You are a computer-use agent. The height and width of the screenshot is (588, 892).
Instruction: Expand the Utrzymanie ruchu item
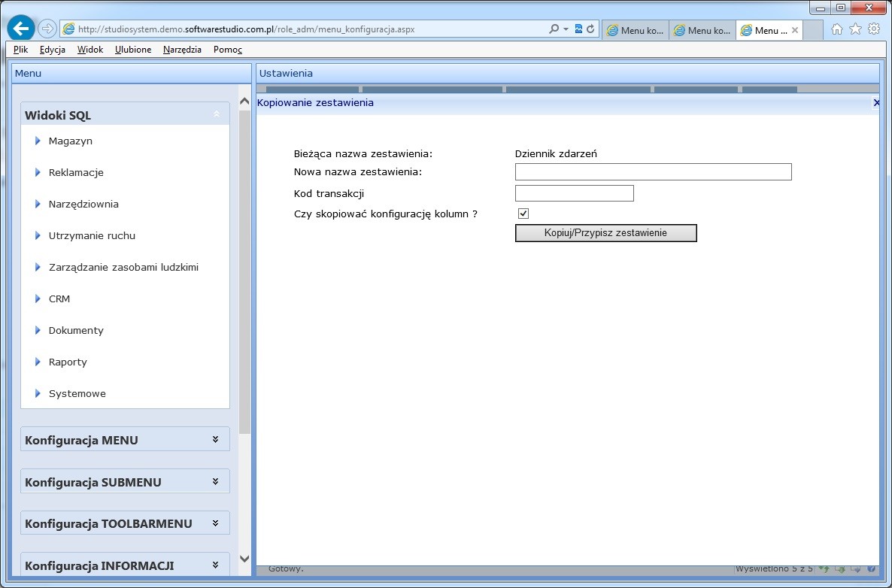pos(38,235)
